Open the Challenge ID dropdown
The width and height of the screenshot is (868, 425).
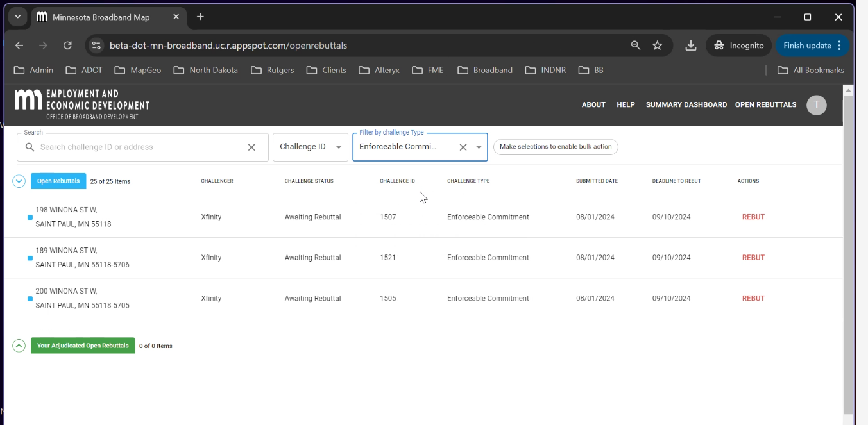point(311,147)
